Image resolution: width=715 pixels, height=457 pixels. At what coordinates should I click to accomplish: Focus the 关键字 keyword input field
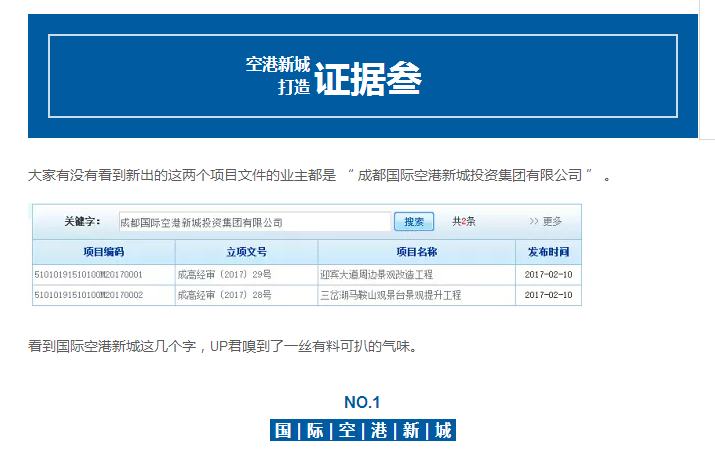click(x=255, y=222)
